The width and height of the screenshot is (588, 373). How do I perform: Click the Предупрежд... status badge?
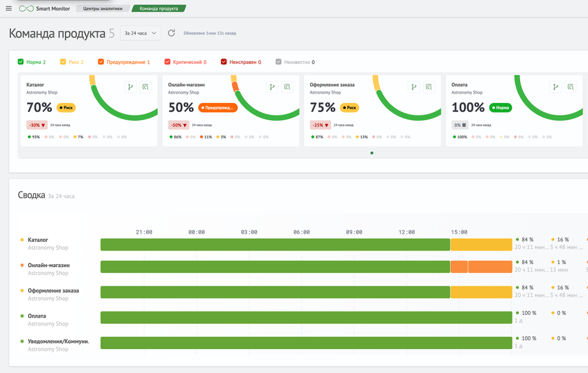(x=218, y=107)
